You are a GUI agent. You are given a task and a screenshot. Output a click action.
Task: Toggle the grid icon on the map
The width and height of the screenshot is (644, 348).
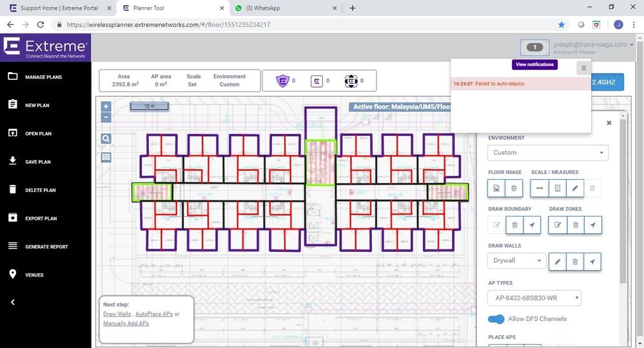[106, 157]
